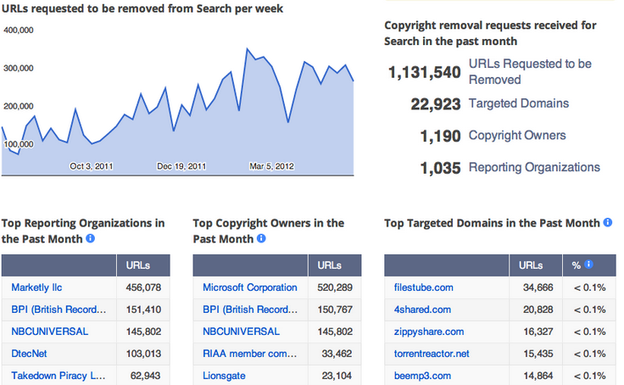The height and width of the screenshot is (385, 624).
Task: Click the < 0.1% cell for zippyshare.com
Action: pyautogui.click(x=589, y=331)
